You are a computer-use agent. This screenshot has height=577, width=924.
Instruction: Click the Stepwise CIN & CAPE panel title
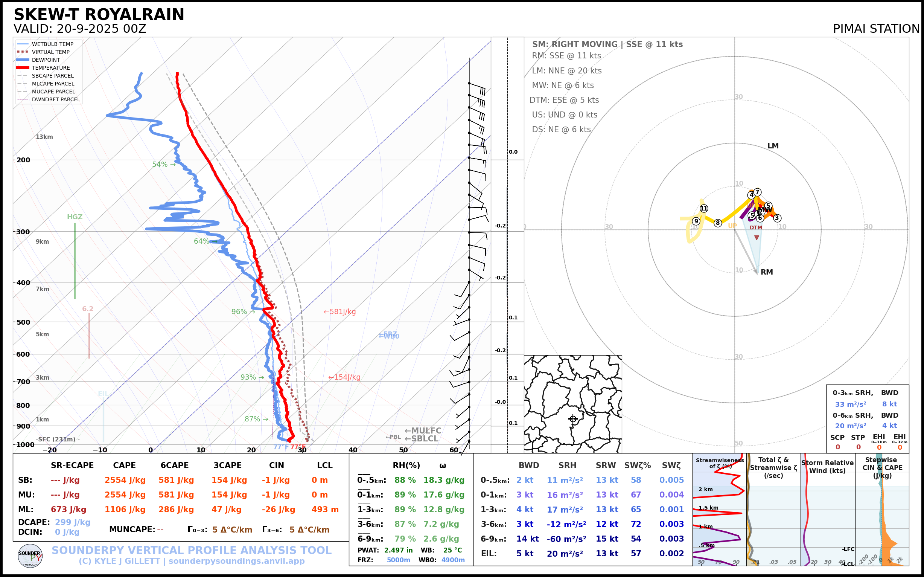coord(883,467)
